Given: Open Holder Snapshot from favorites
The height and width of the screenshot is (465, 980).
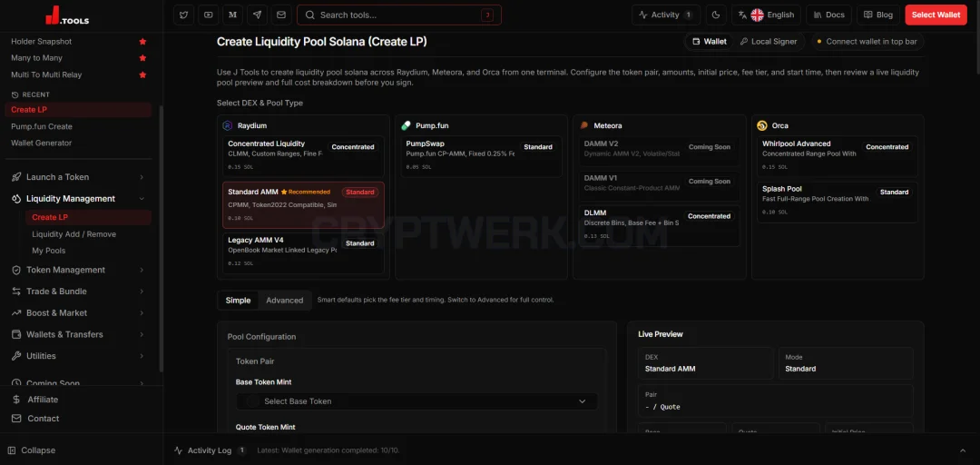Looking at the screenshot, I should pyautogui.click(x=41, y=41).
